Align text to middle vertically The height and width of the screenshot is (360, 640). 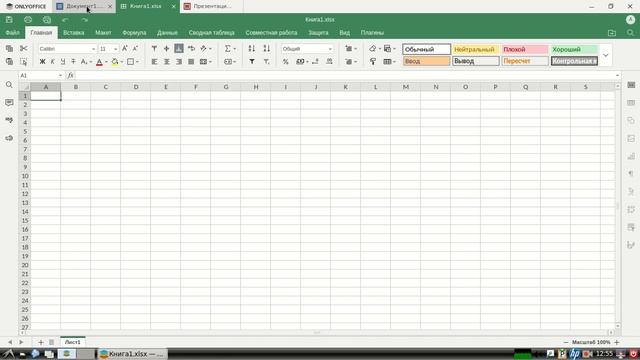pyautogui.click(x=167, y=49)
